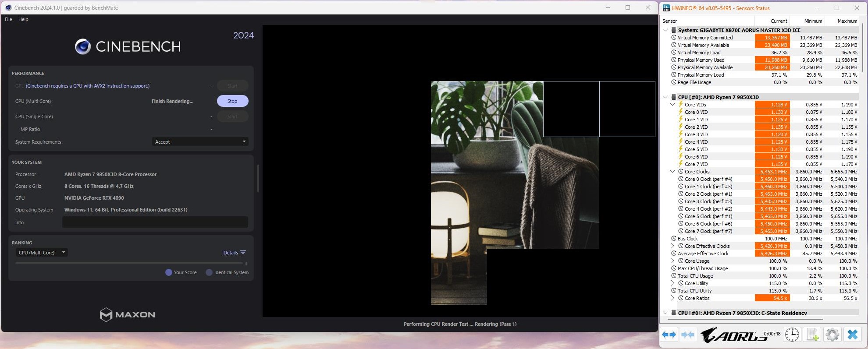Open the File menu
Viewport: 868px width, 349px height.
point(8,19)
